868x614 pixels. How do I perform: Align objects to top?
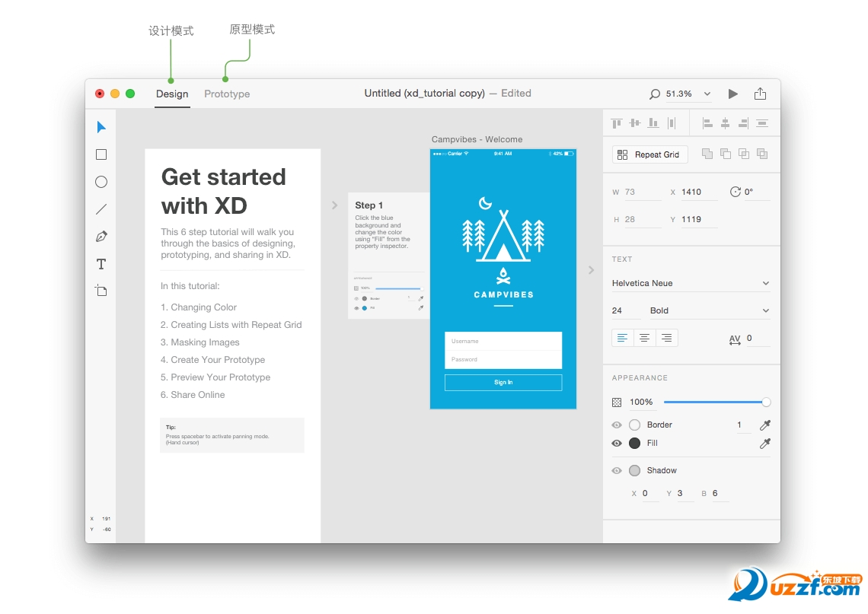tap(617, 123)
